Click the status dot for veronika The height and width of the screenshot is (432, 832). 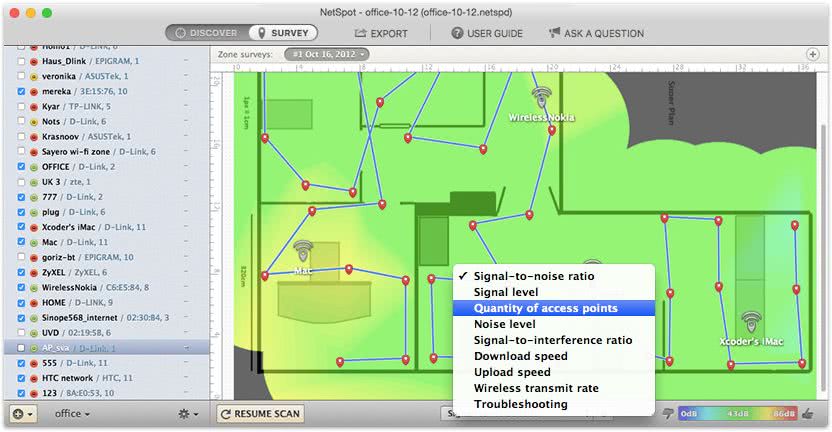pos(33,76)
